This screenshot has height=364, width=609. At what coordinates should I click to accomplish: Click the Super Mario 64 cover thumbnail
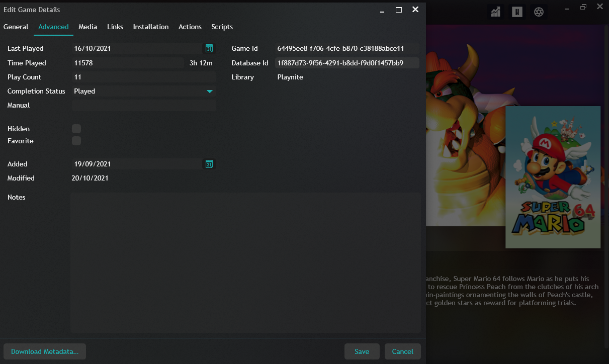[553, 177]
